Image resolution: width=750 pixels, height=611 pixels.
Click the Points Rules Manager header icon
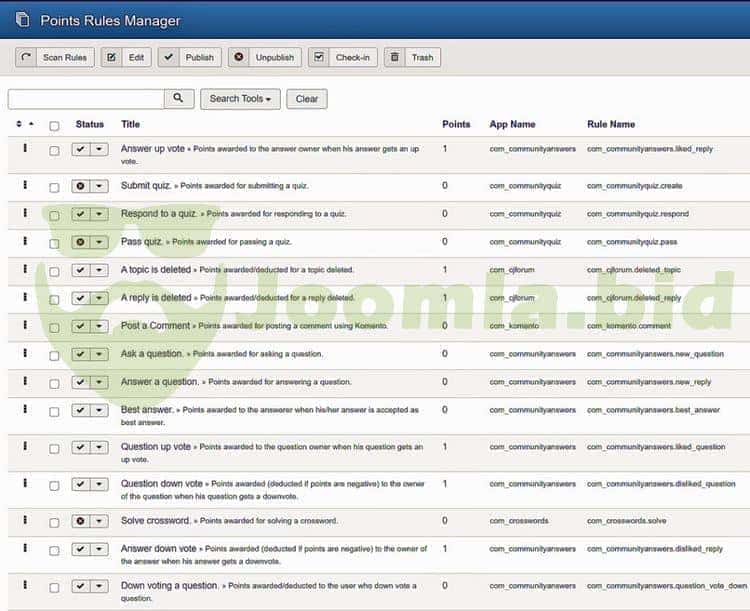22,20
